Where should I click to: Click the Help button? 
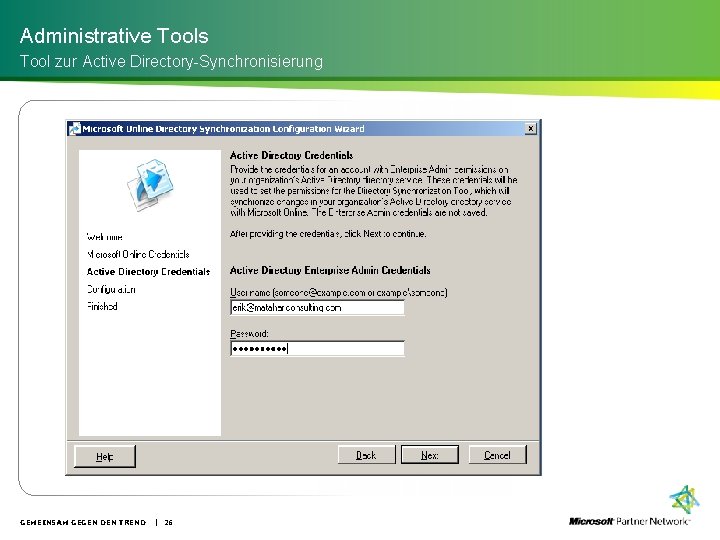point(105,456)
